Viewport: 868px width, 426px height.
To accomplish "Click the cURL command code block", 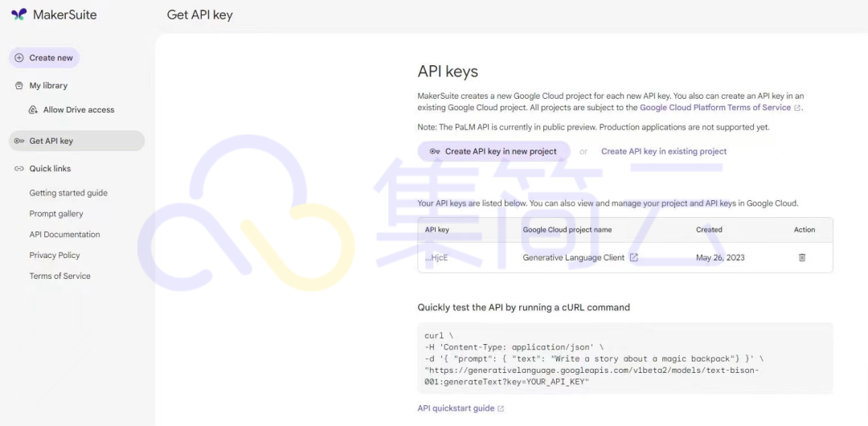I will coord(625,358).
